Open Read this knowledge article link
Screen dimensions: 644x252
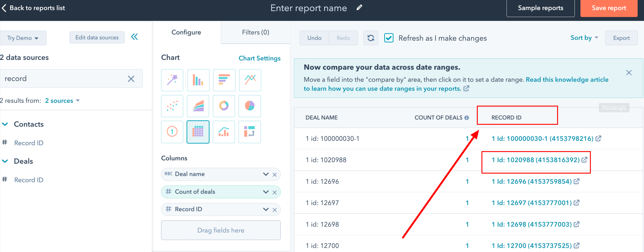click(x=567, y=79)
